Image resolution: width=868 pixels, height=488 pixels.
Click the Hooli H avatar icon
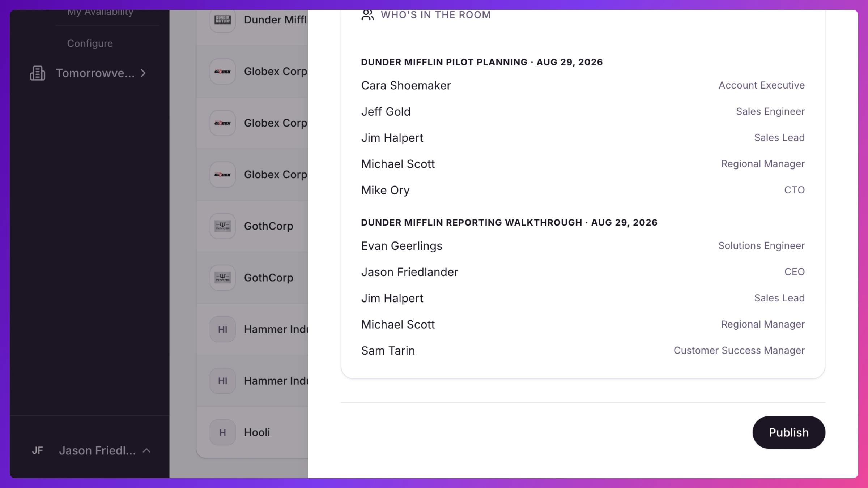(222, 432)
